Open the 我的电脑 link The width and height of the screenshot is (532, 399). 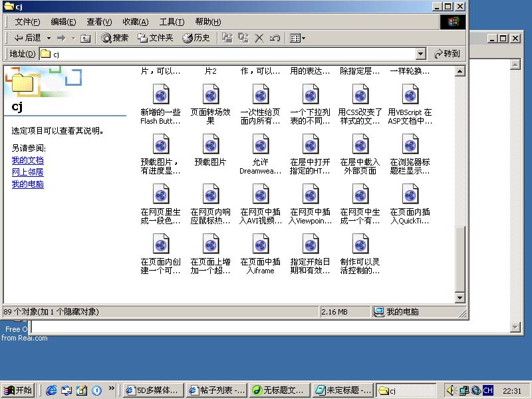tap(27, 184)
